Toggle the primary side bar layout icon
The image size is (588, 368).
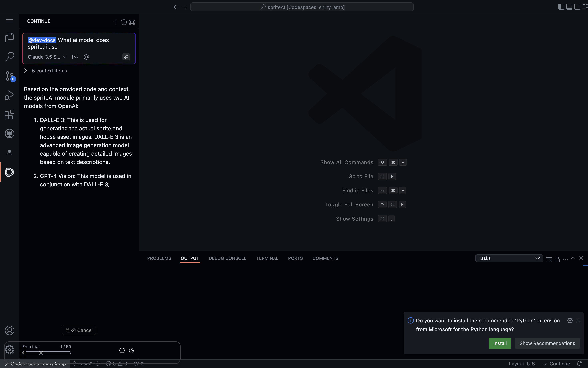pyautogui.click(x=561, y=7)
